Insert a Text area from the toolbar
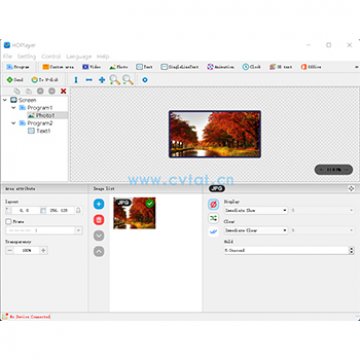This screenshot has height=360, width=360. [144, 67]
